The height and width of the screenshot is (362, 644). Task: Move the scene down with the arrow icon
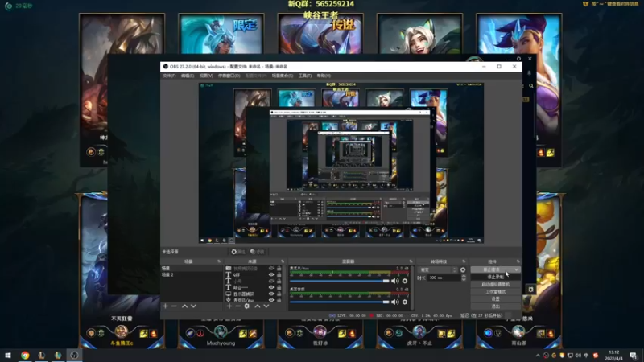tap(193, 306)
